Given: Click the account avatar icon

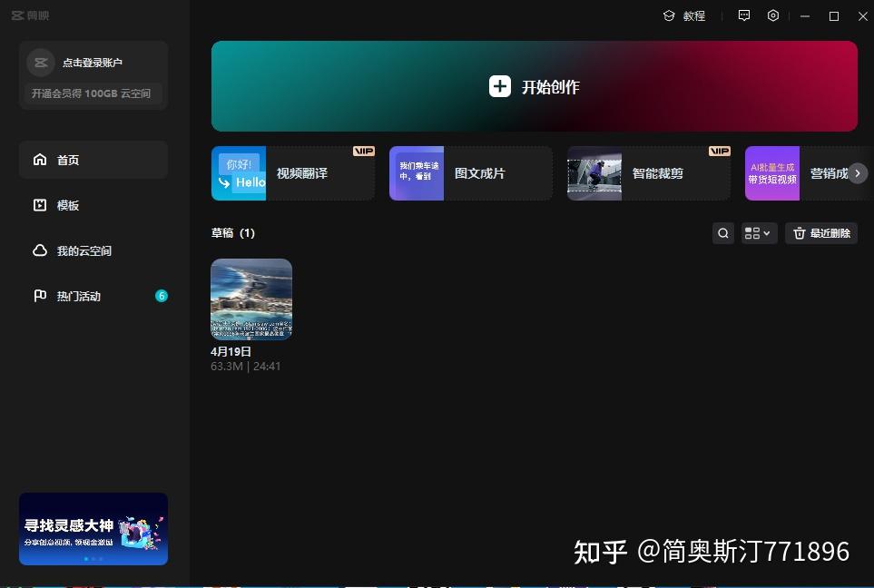Looking at the screenshot, I should click(x=41, y=63).
